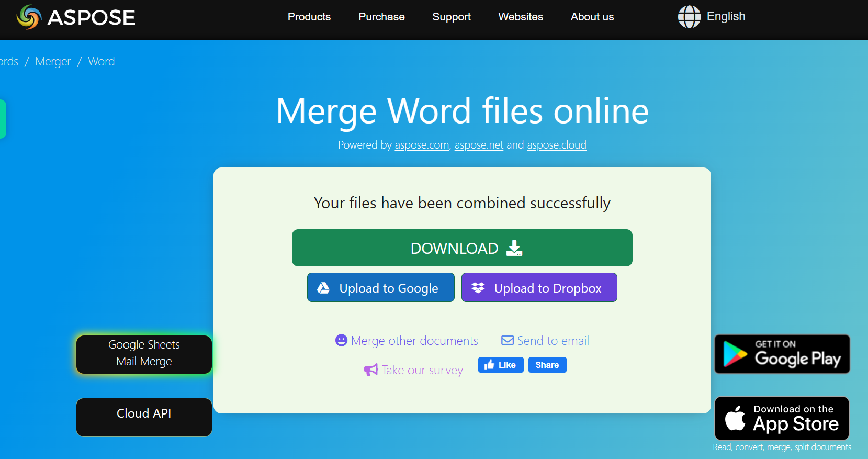Click Send to email link

click(x=553, y=341)
